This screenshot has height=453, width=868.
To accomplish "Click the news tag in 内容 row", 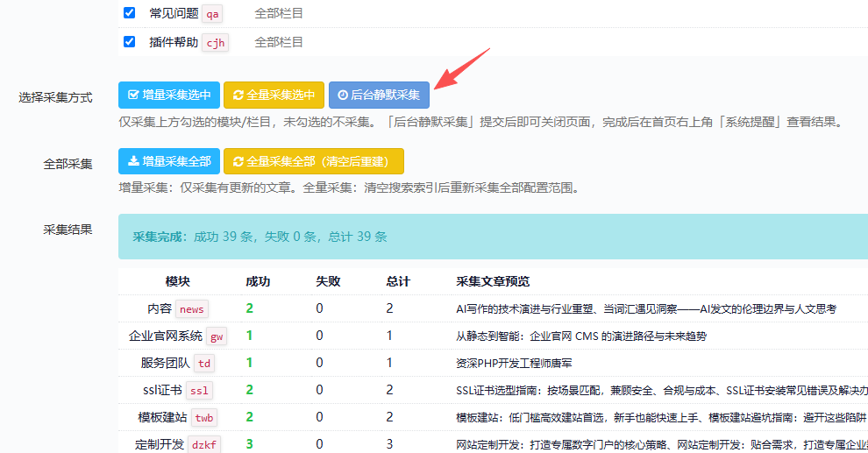I will tap(191, 309).
